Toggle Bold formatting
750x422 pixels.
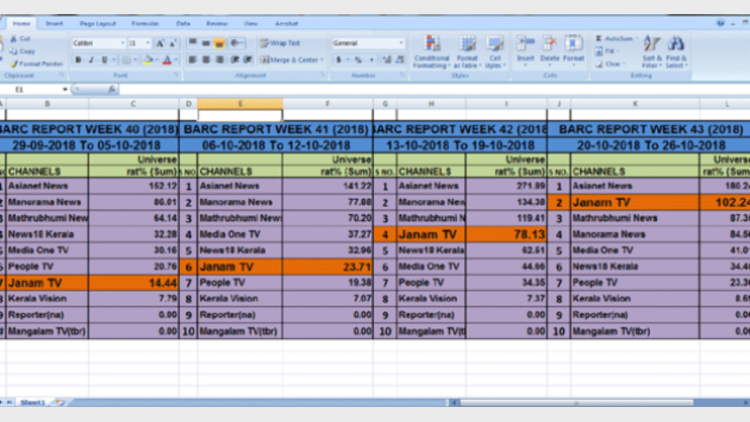pos(78,60)
